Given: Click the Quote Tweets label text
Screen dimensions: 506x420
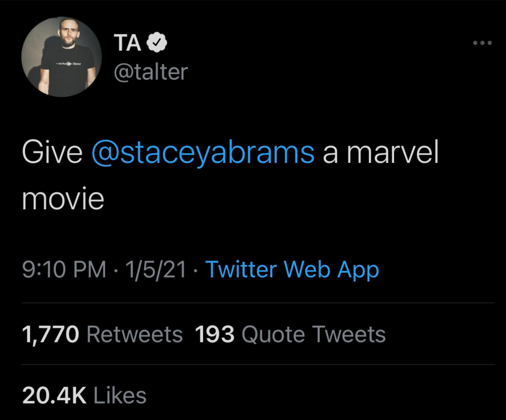Looking at the screenshot, I should coord(314,334).
